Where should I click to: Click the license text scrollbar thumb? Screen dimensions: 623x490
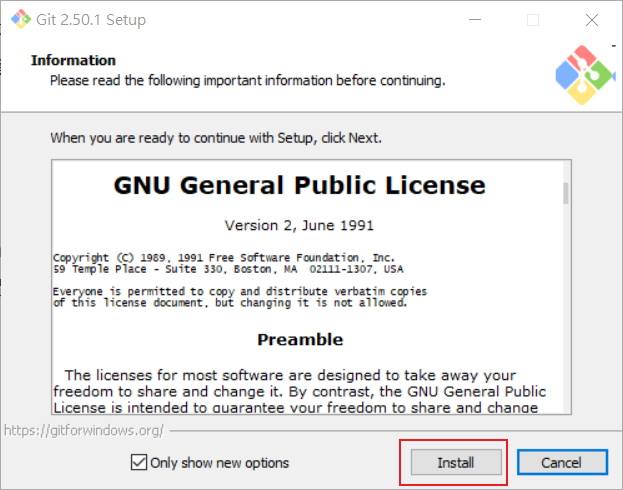565,193
